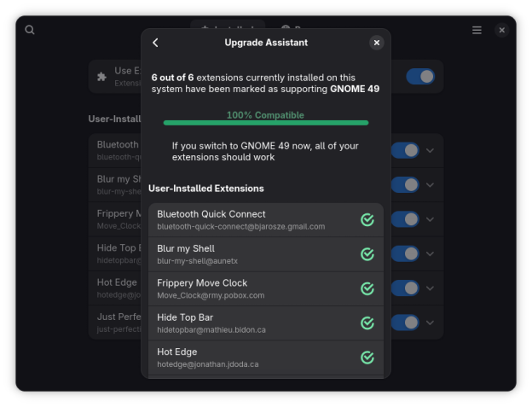Open the hamburger main menu

coord(477,30)
